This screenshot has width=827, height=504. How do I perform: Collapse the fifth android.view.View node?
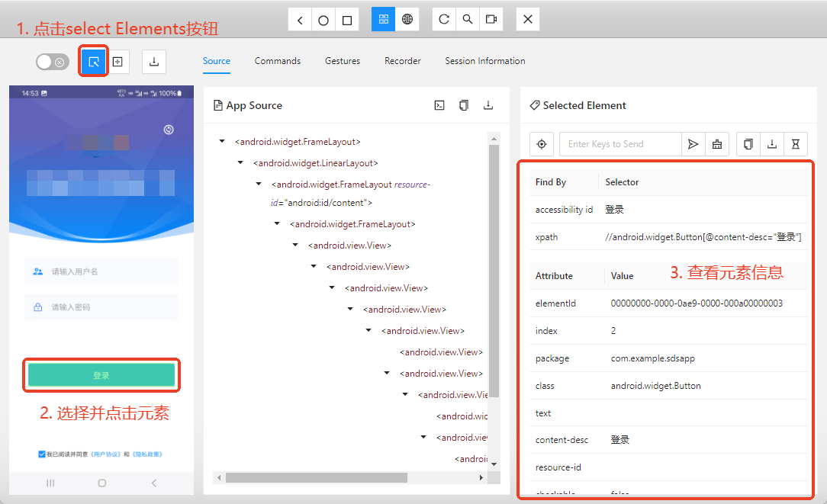[368, 331]
